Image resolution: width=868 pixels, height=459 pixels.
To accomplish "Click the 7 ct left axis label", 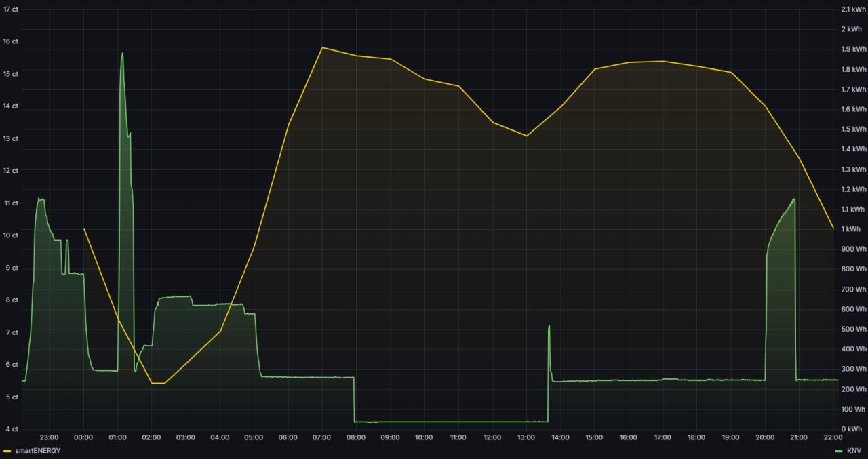I will tap(13, 332).
